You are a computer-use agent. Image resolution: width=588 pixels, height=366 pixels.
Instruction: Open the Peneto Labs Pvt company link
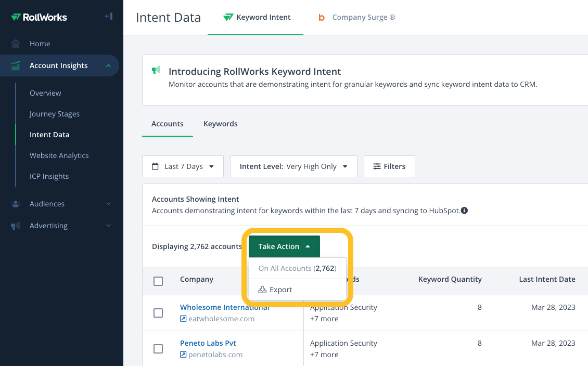pyautogui.click(x=208, y=343)
